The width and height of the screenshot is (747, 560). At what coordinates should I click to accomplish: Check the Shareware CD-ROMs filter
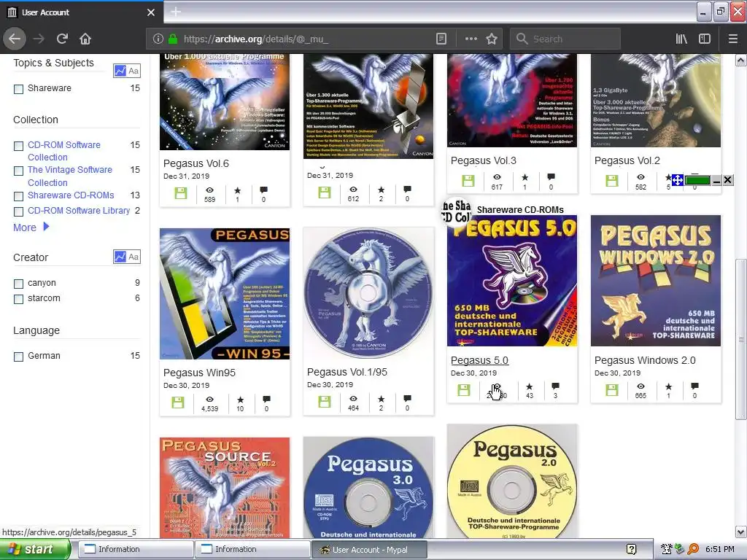18,196
